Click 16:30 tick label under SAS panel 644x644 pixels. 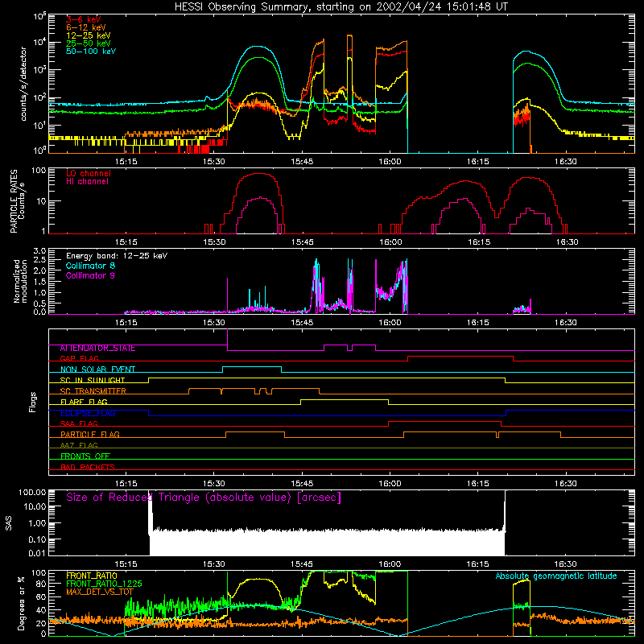(566, 564)
